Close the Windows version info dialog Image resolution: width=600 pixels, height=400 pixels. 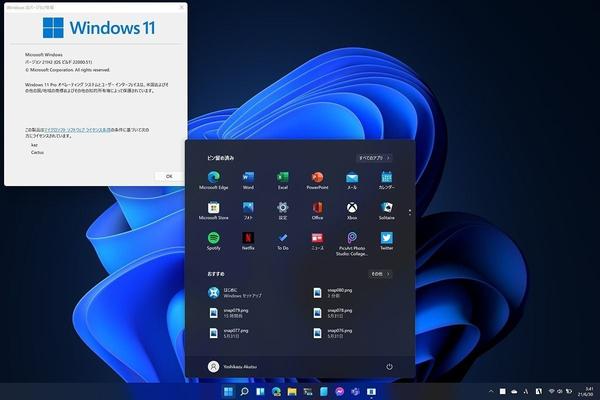tap(181, 7)
